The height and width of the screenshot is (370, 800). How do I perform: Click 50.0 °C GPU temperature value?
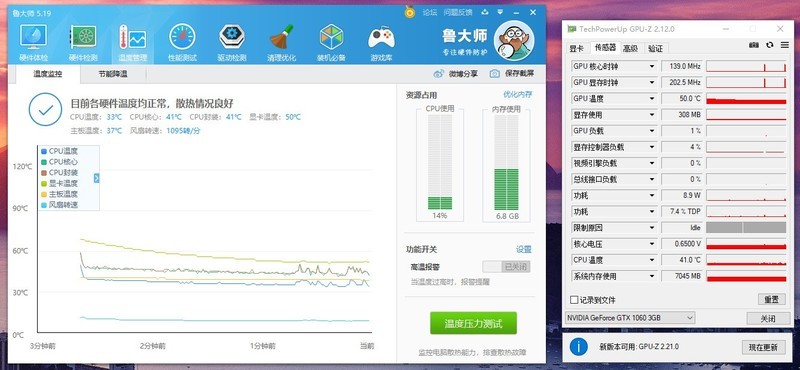tap(682, 98)
